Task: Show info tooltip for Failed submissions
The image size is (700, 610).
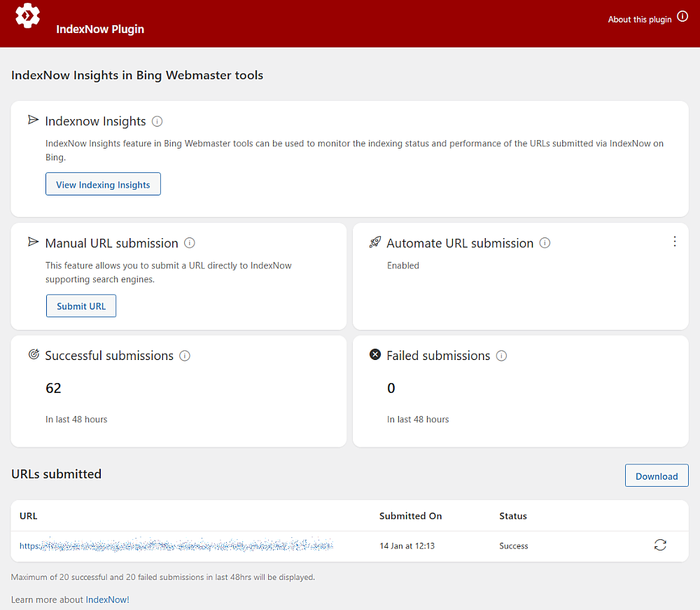Action: coord(501,356)
